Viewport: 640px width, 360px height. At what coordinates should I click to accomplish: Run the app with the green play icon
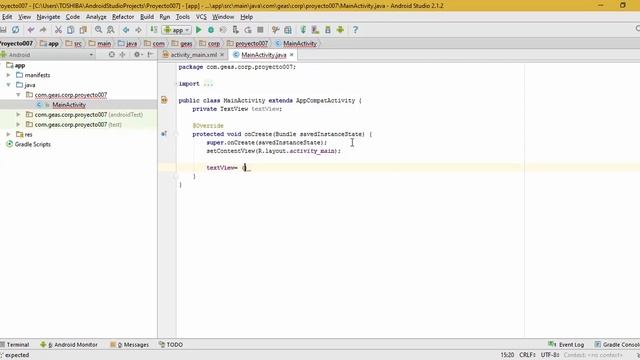pyautogui.click(x=199, y=30)
